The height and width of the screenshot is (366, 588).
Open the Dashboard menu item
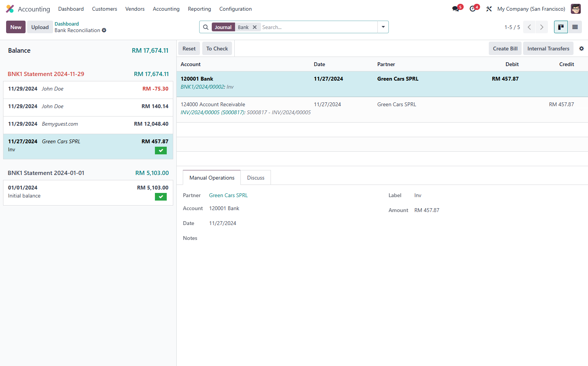[71, 9]
